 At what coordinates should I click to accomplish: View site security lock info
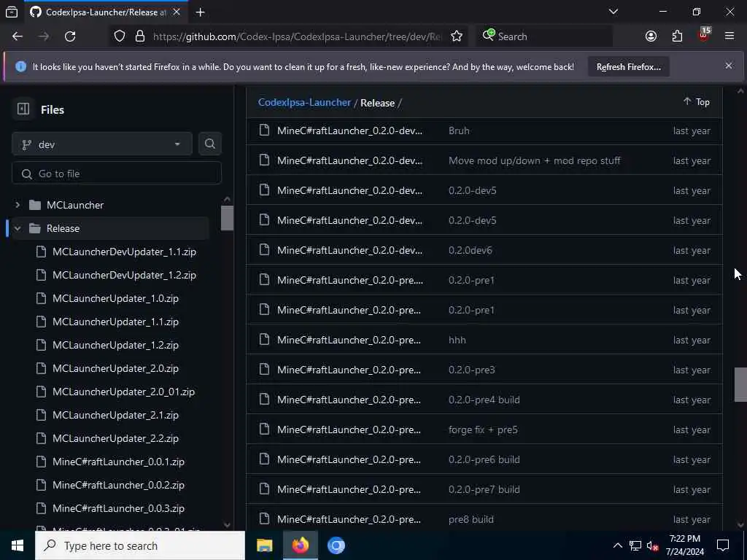[139, 36]
